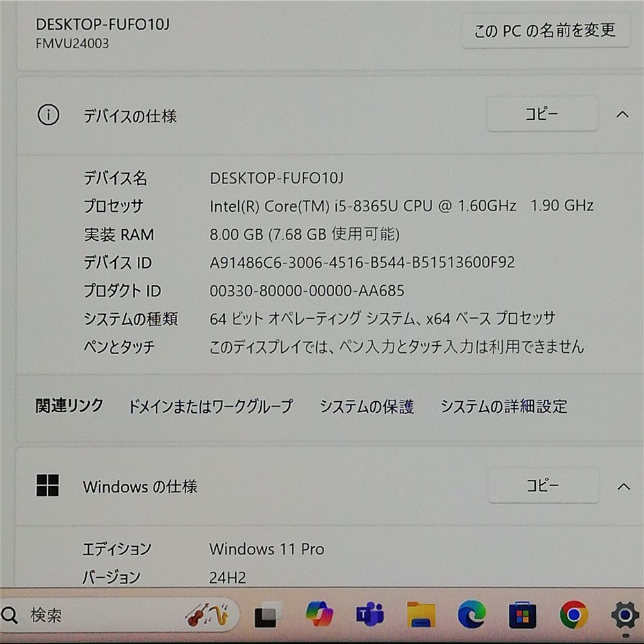This screenshot has height=644, width=644.
Task: Copy Windows specifications with コピー button
Action: pyautogui.click(x=543, y=486)
